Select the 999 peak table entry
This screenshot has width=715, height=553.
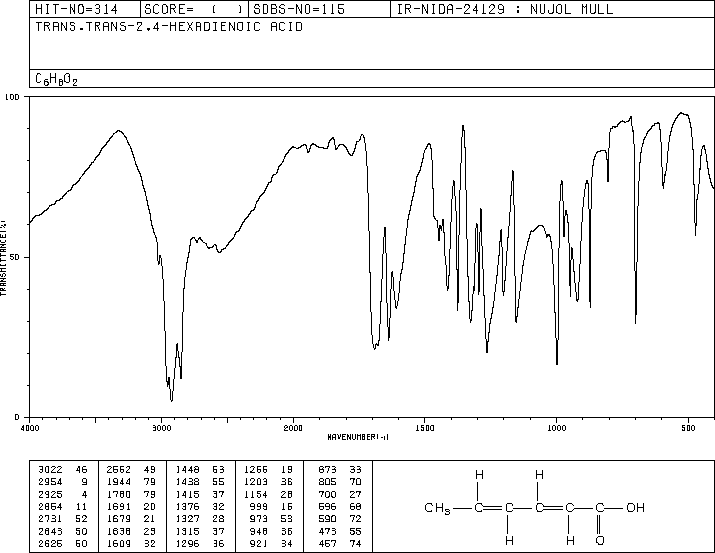coord(271,506)
